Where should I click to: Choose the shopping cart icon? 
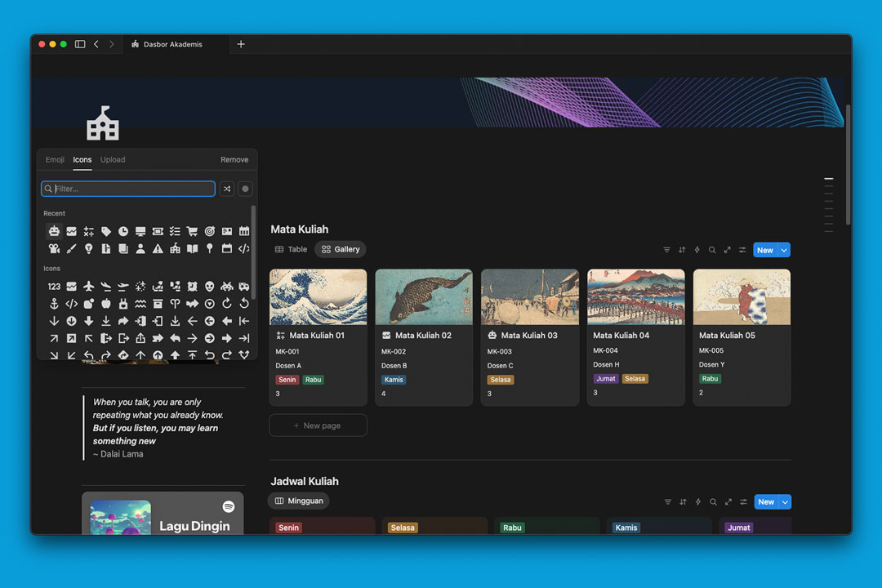click(193, 231)
